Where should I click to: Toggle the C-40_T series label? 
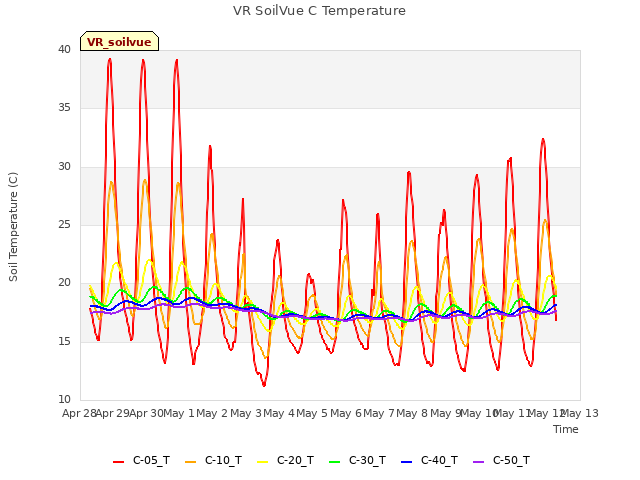[x=439, y=460]
